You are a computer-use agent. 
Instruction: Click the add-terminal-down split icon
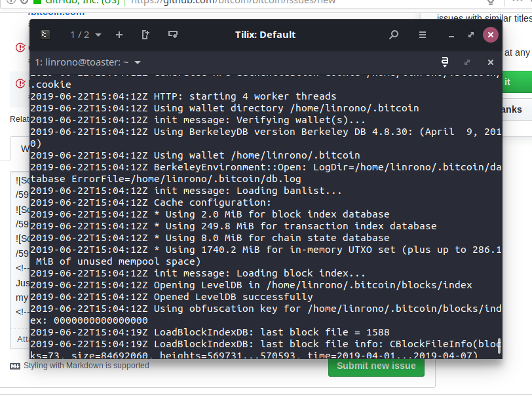pyautogui.click(x=173, y=35)
